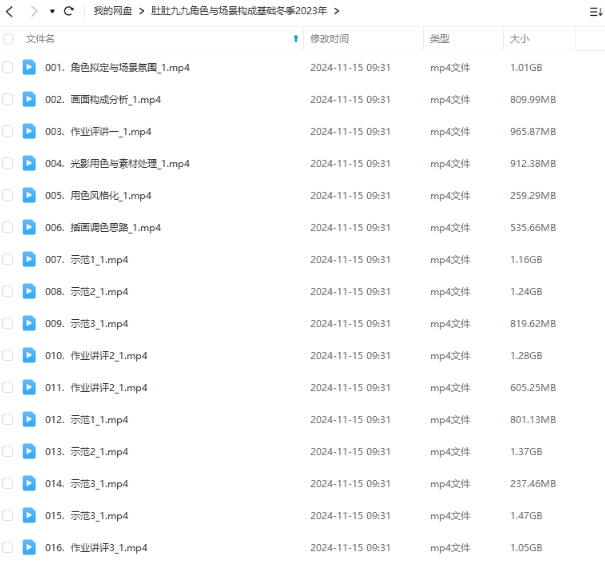Check the box for file 007
Image resolution: width=605 pixels, height=569 pixels.
click(8, 259)
